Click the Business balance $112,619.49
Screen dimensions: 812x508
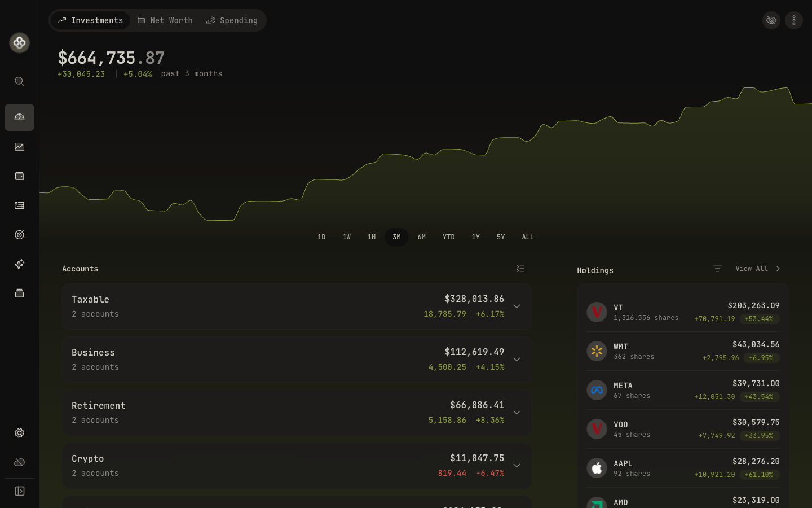click(474, 352)
